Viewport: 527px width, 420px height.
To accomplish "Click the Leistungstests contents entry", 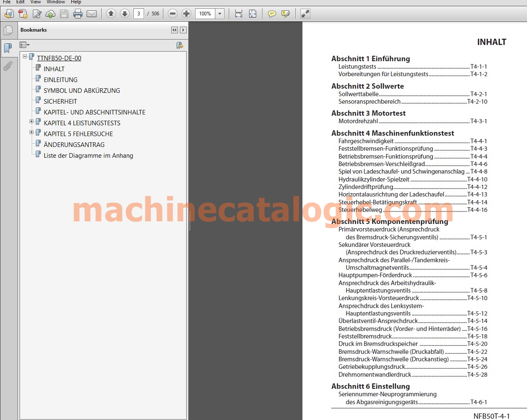I will 412,67.
